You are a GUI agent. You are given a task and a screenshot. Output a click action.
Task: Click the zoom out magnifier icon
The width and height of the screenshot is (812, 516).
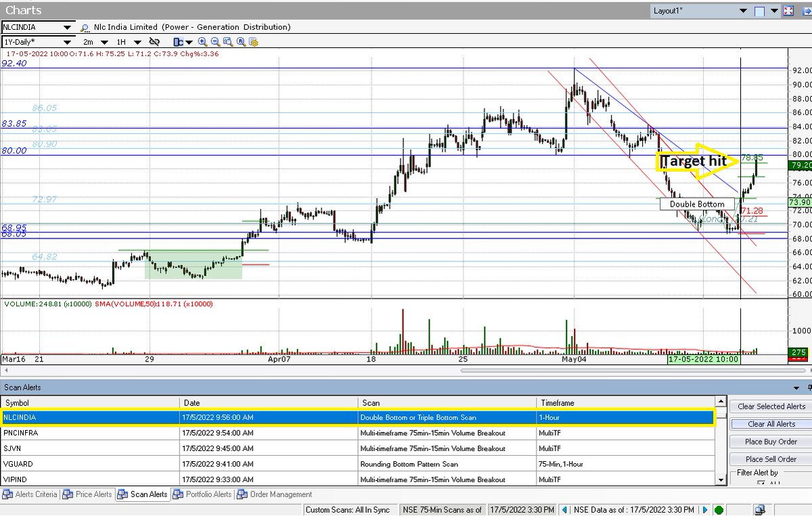[x=215, y=42]
